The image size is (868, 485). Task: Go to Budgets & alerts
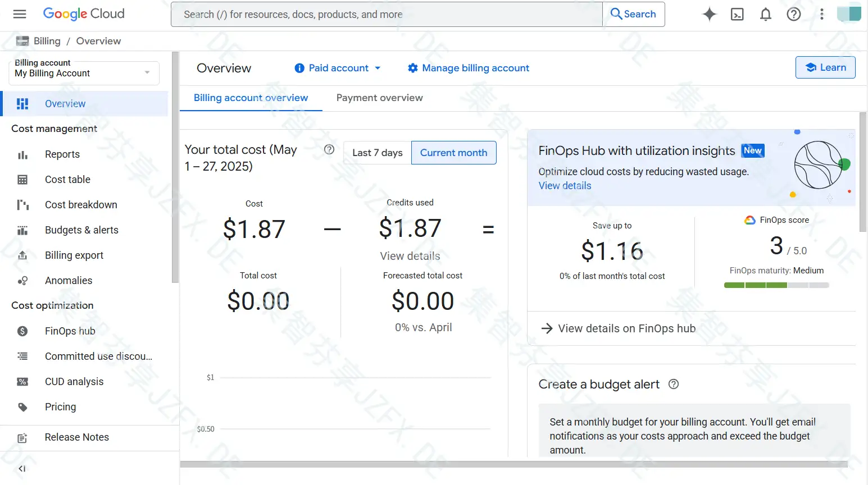click(81, 230)
